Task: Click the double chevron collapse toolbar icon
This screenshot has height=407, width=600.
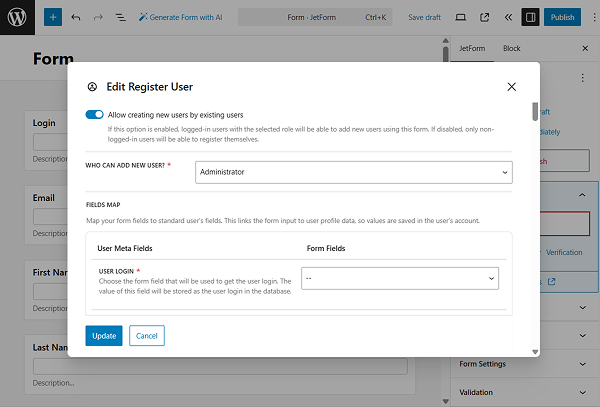Action: 508,17
